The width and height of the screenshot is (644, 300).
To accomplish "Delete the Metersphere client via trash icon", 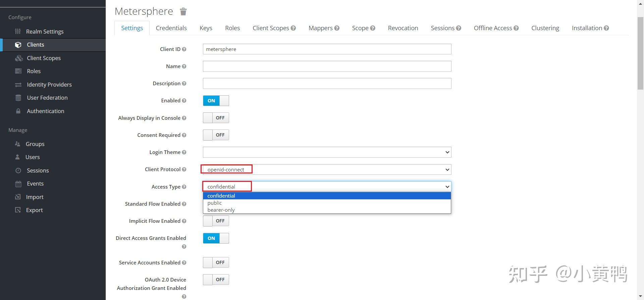I will [x=183, y=11].
